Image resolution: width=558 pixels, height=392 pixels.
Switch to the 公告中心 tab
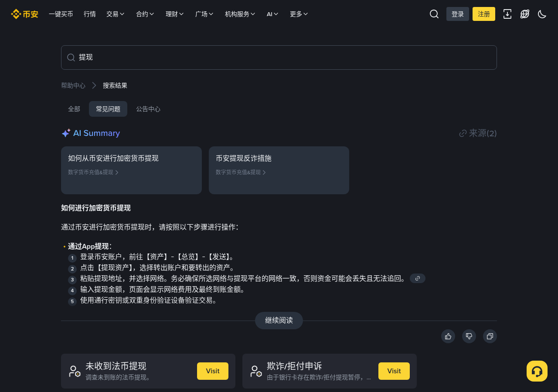click(148, 109)
